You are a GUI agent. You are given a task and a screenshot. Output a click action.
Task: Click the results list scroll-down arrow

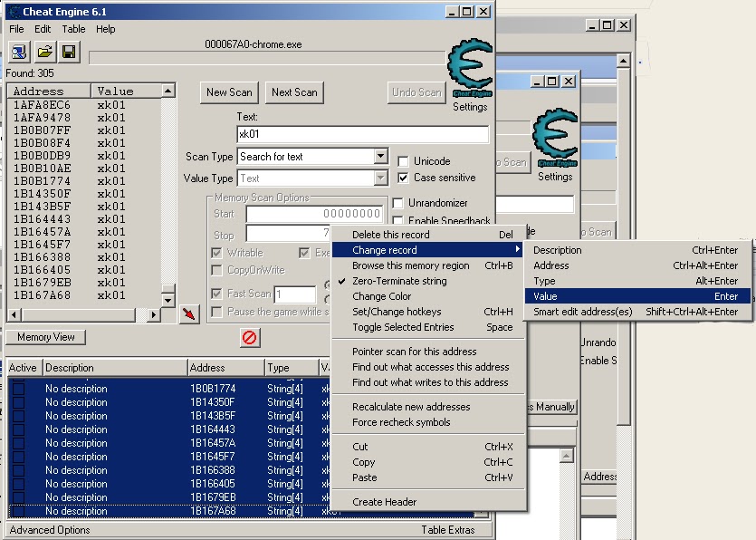tap(167, 300)
